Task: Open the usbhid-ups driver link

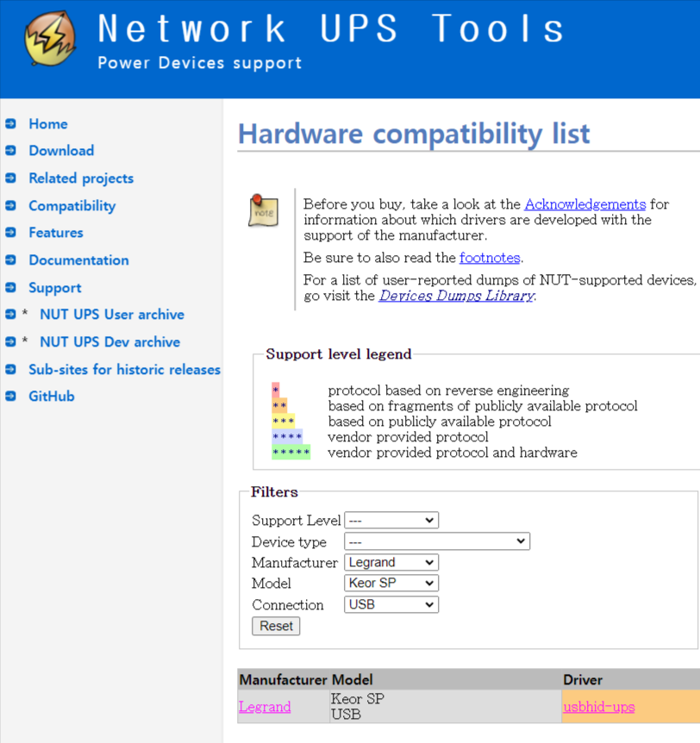Action: tap(599, 707)
